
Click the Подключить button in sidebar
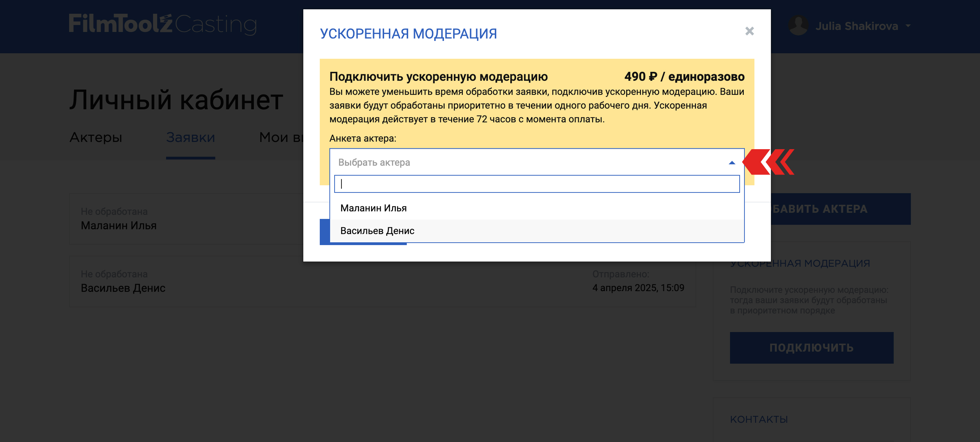click(811, 348)
